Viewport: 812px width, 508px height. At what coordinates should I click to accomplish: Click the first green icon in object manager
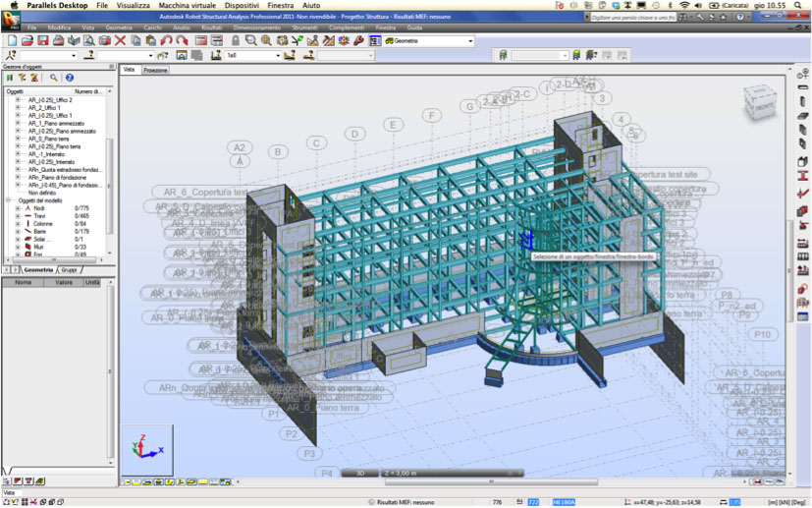pyautogui.click(x=9, y=78)
